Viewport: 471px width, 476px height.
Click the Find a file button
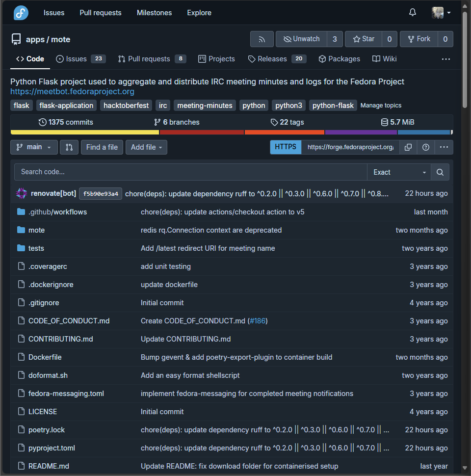(102, 147)
